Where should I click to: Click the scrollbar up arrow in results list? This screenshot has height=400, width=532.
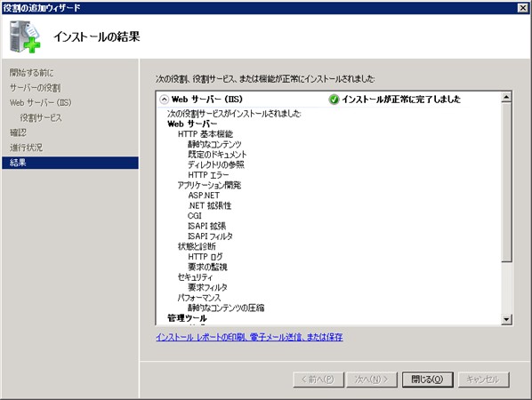pos(506,97)
